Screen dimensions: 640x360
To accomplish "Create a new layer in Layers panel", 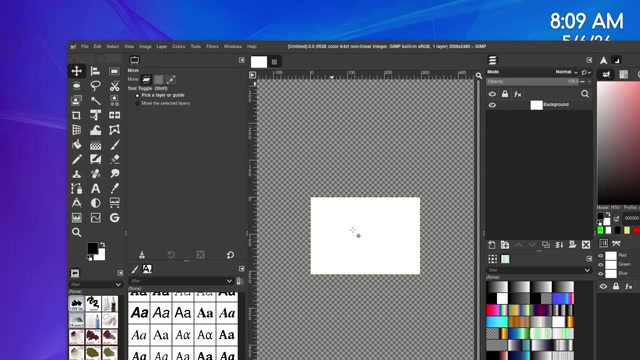I will (491, 245).
